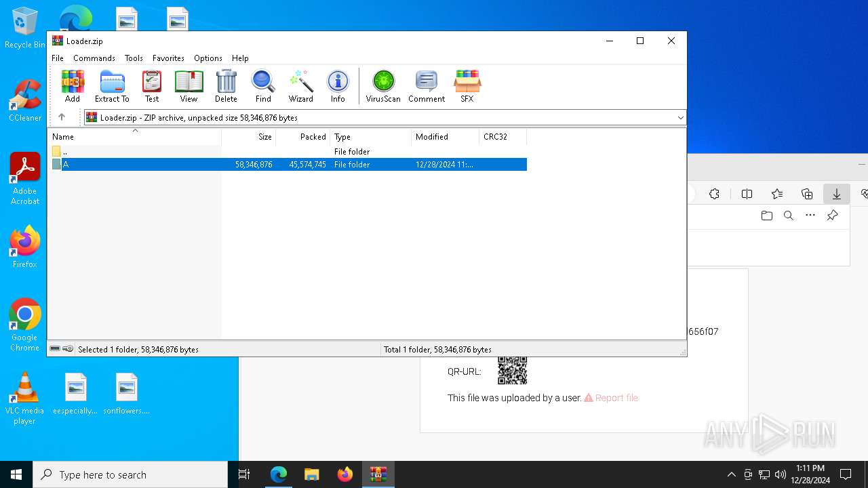This screenshot has height=488, width=868.
Task: Open the Favorites menu
Action: (x=168, y=58)
